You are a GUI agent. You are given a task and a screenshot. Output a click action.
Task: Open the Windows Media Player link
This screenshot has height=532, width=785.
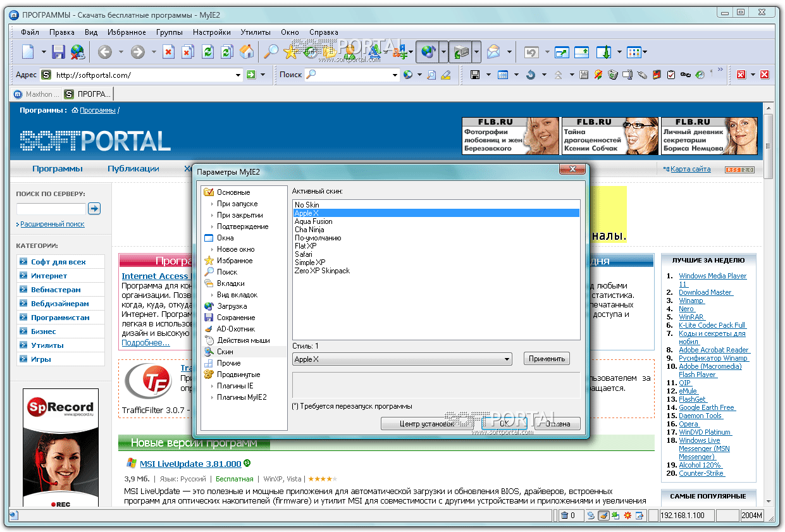click(x=712, y=280)
